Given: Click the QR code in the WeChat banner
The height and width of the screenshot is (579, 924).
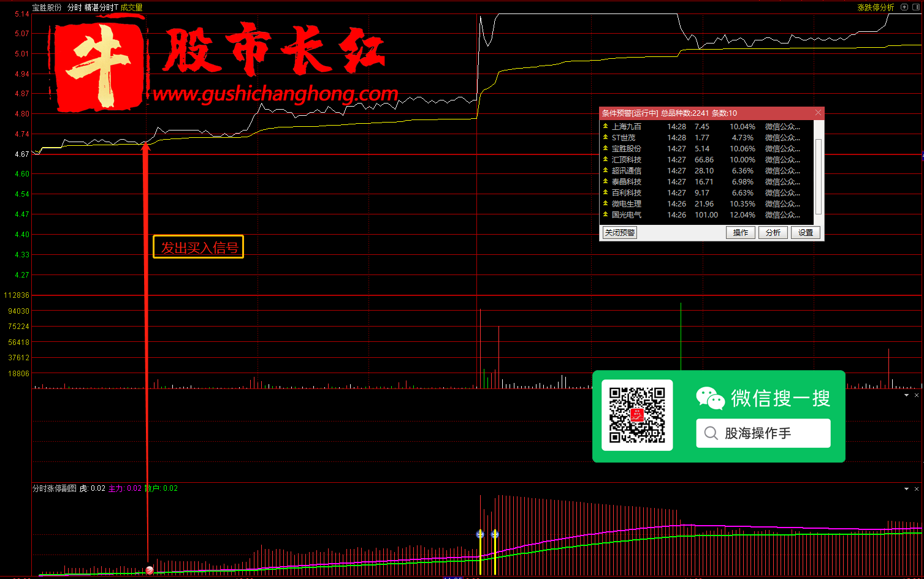Looking at the screenshot, I should 637,415.
